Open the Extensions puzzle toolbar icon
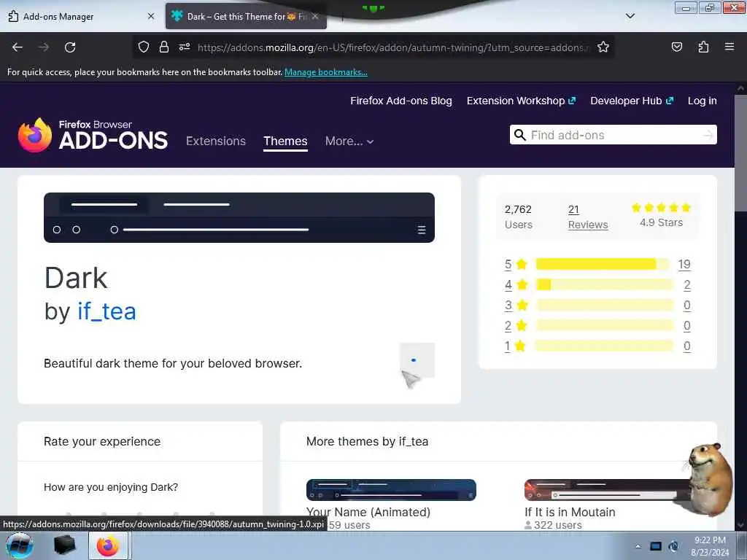This screenshot has height=560, width=747. click(x=703, y=47)
